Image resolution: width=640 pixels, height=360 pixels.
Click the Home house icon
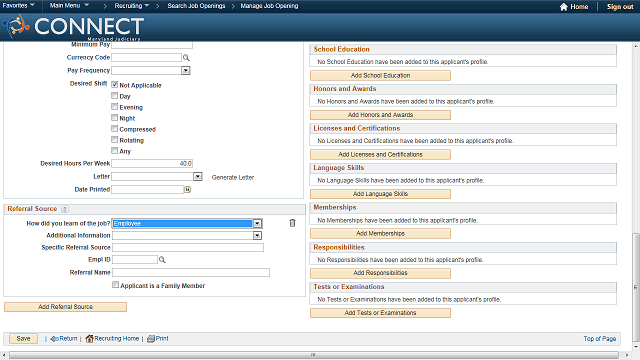click(564, 7)
